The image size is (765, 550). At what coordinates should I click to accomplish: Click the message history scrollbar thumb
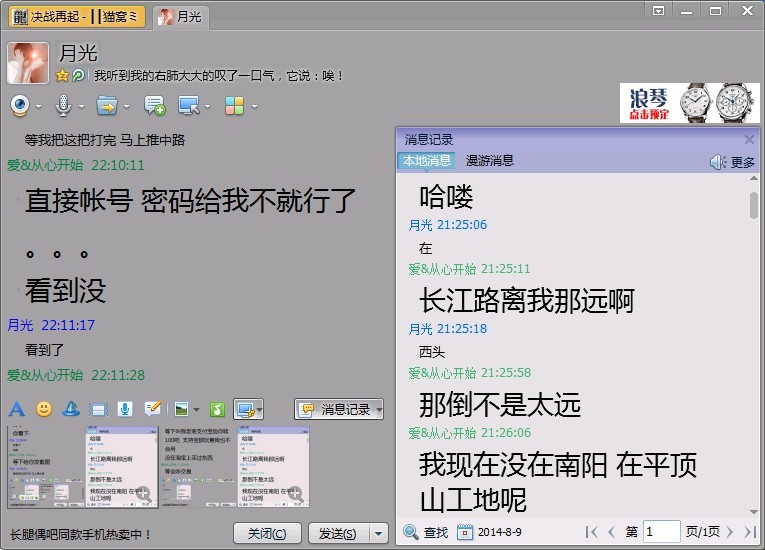pos(753,205)
